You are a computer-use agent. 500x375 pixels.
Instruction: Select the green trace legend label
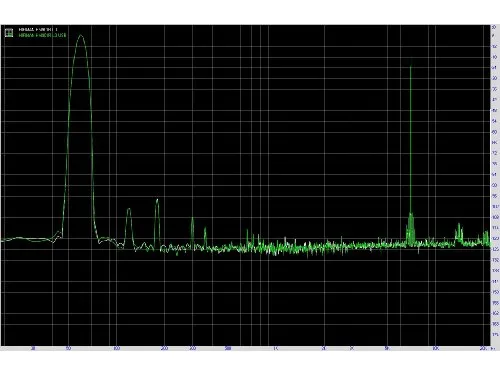pos(43,35)
